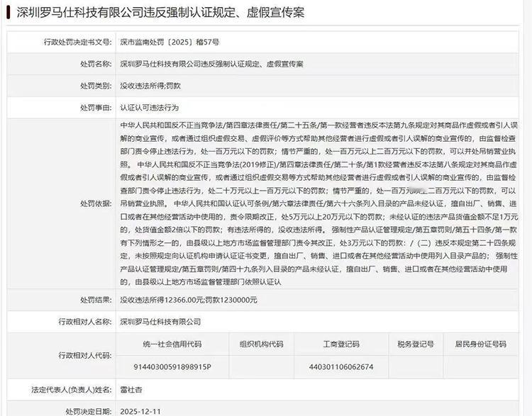Select the label 处罚事由
Image resolution: width=532 pixels, height=416 pixels.
(x=96, y=108)
